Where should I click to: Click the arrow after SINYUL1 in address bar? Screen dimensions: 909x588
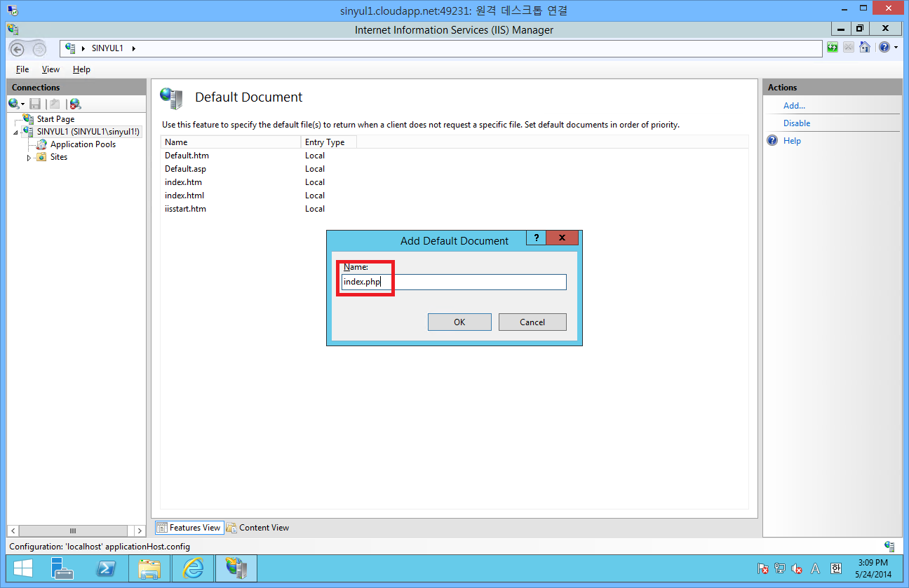133,48
